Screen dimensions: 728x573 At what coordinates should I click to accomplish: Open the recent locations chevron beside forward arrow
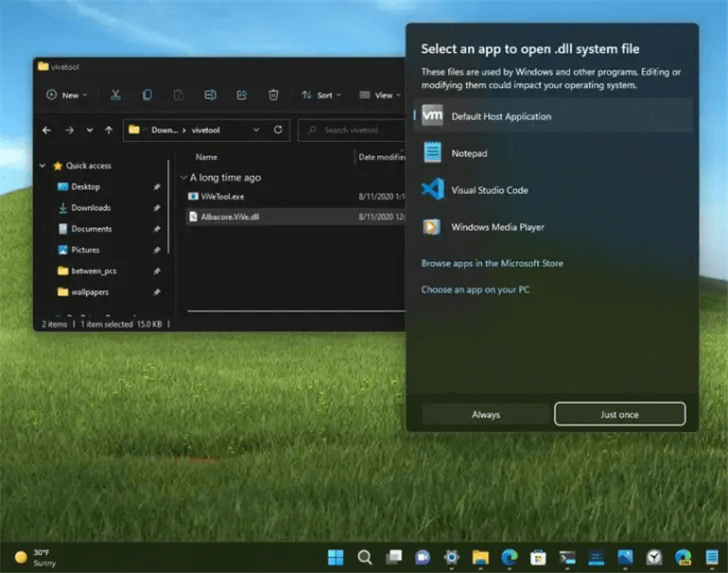90,130
